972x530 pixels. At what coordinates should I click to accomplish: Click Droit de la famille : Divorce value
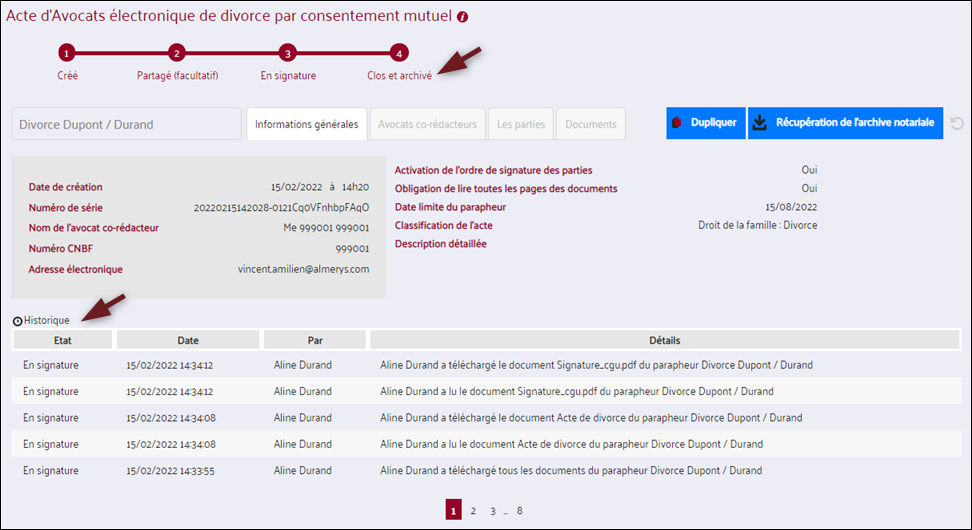tap(758, 225)
